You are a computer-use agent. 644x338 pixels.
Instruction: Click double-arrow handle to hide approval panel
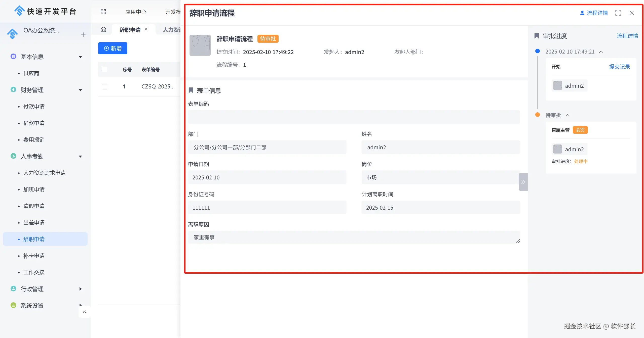[x=523, y=182]
